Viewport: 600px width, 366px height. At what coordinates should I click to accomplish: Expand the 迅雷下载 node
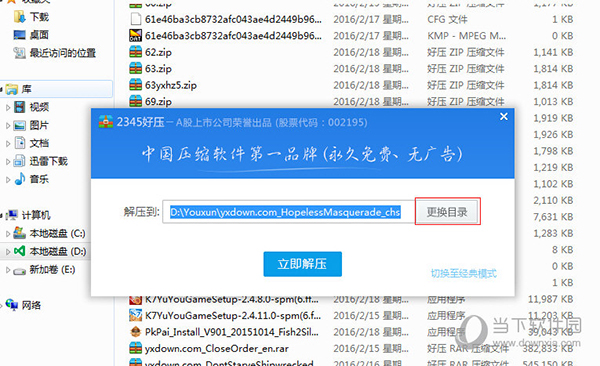pos(8,162)
